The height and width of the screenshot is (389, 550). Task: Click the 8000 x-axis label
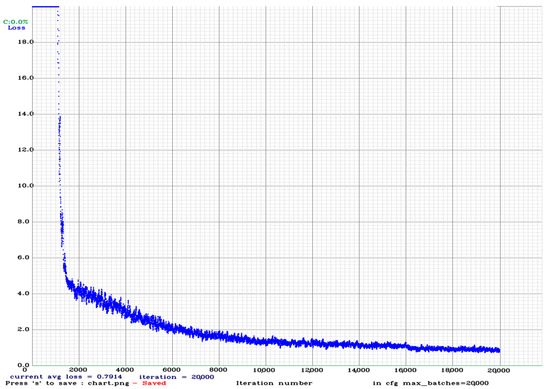click(x=218, y=370)
